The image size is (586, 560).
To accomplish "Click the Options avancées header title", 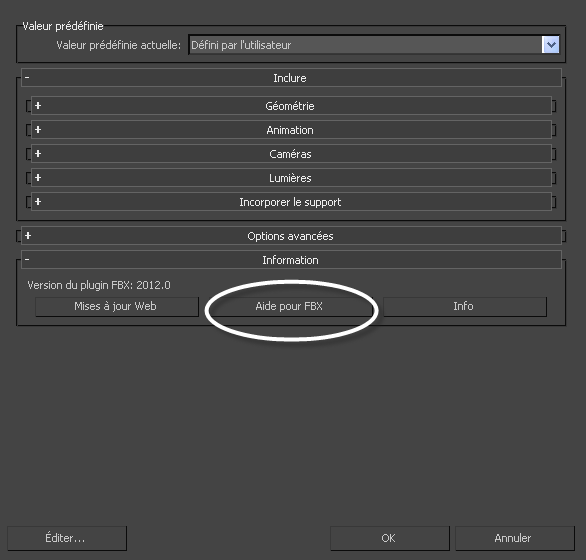I will coord(290,236).
